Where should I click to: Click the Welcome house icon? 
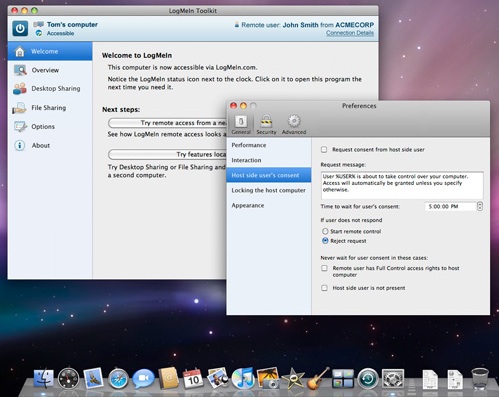[x=20, y=51]
